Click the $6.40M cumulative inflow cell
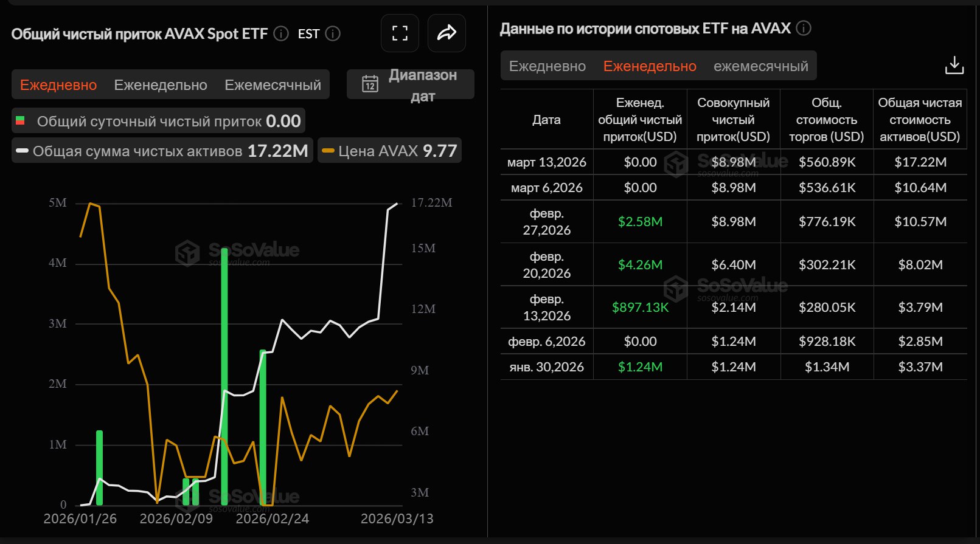The image size is (980, 544). [x=734, y=265]
